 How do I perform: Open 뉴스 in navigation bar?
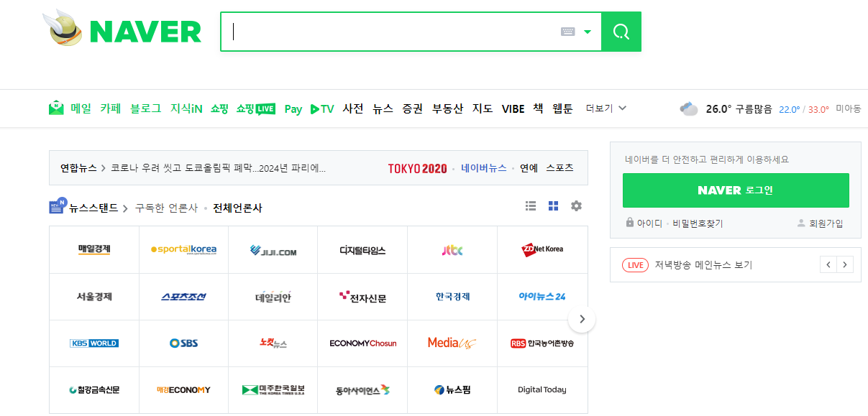[x=383, y=108]
